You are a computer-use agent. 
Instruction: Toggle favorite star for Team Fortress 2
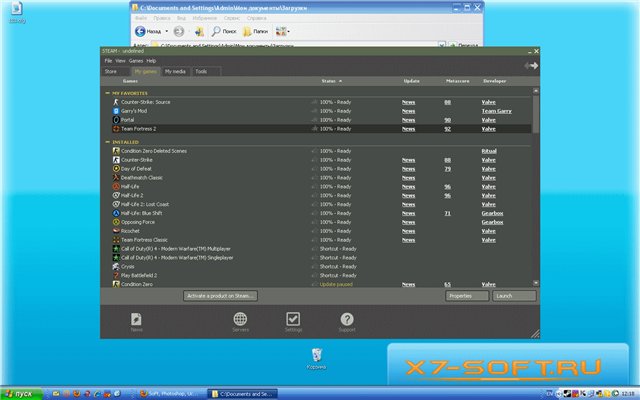pyautogui.click(x=314, y=129)
